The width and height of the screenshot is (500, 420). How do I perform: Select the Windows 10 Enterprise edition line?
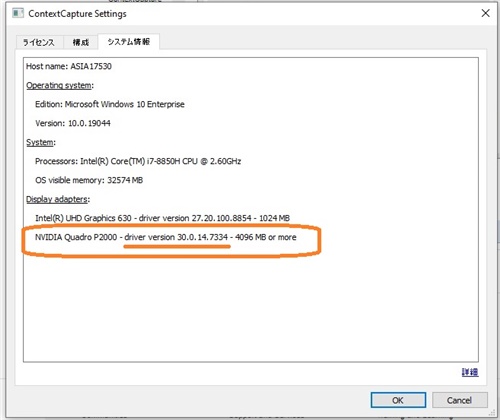pyautogui.click(x=110, y=104)
